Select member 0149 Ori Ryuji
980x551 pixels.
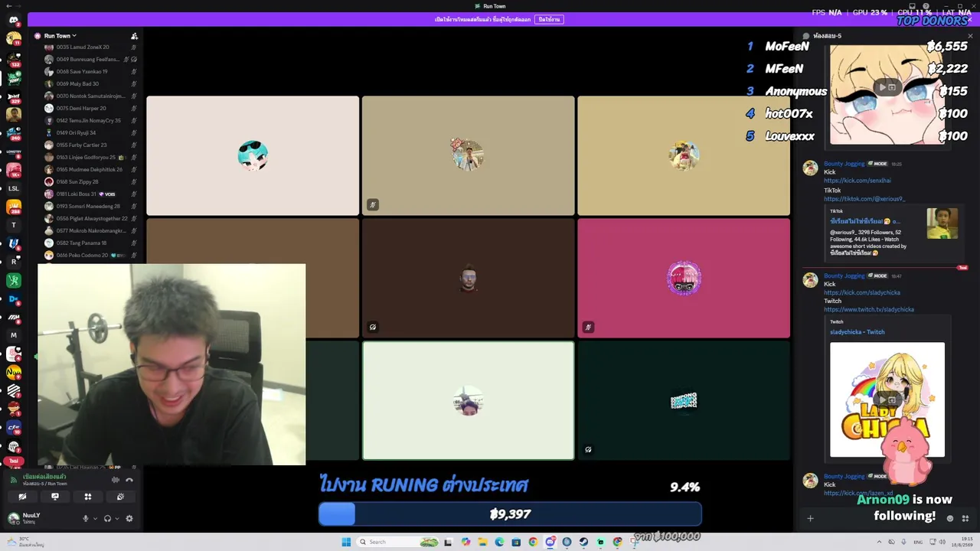pos(90,132)
